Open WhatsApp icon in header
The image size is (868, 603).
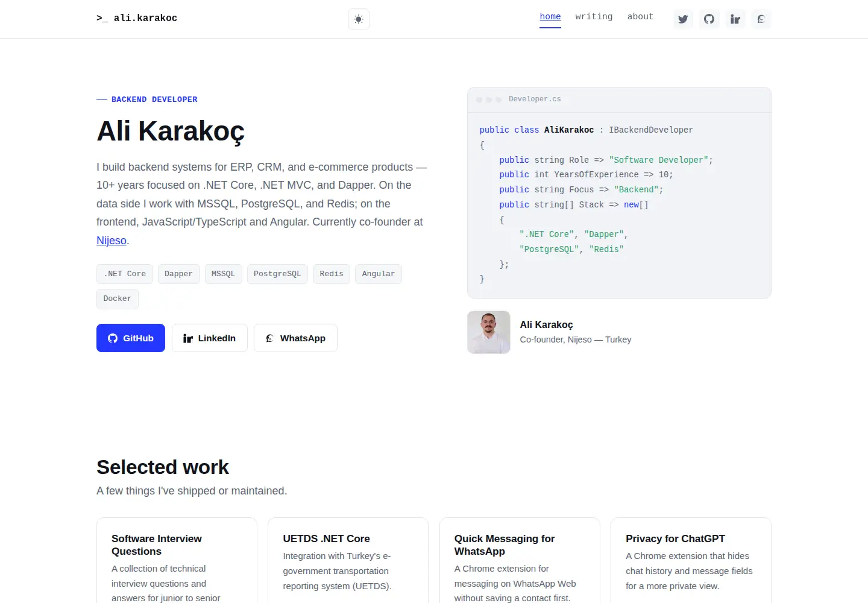(761, 19)
